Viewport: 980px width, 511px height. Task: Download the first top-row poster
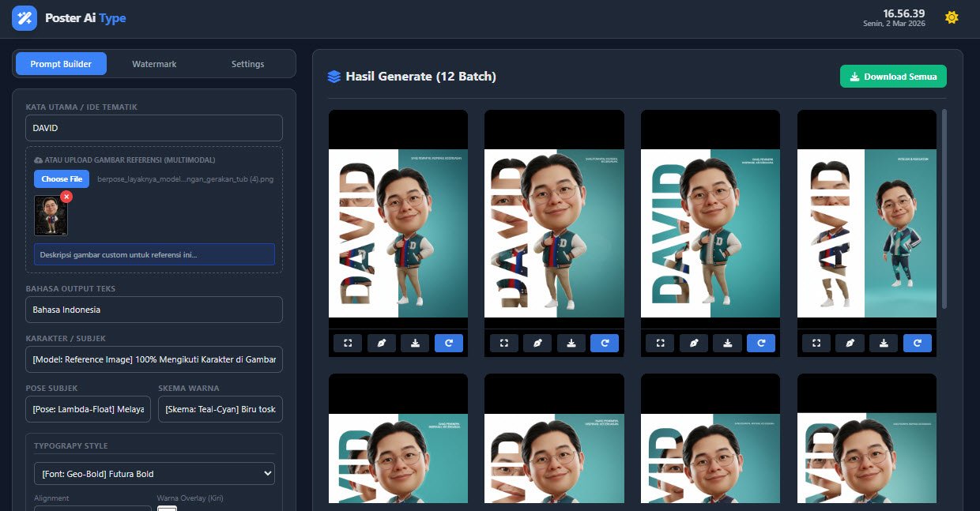pyautogui.click(x=415, y=343)
